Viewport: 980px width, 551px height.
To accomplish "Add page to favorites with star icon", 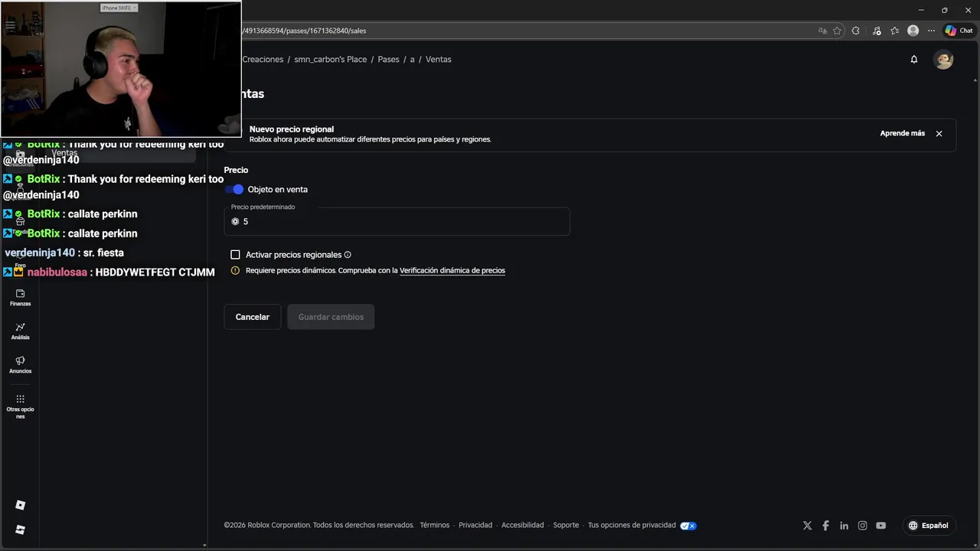I will click(837, 31).
